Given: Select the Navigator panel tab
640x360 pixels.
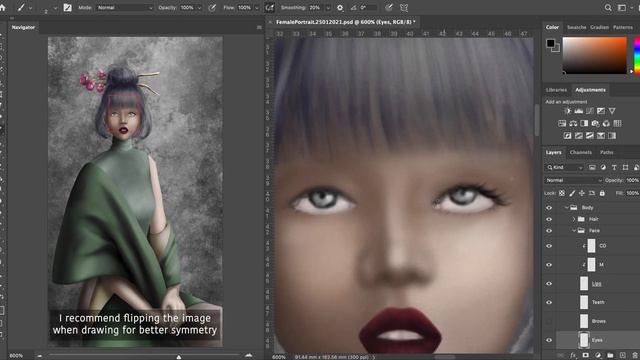Looking at the screenshot, I should pyautogui.click(x=23, y=27).
